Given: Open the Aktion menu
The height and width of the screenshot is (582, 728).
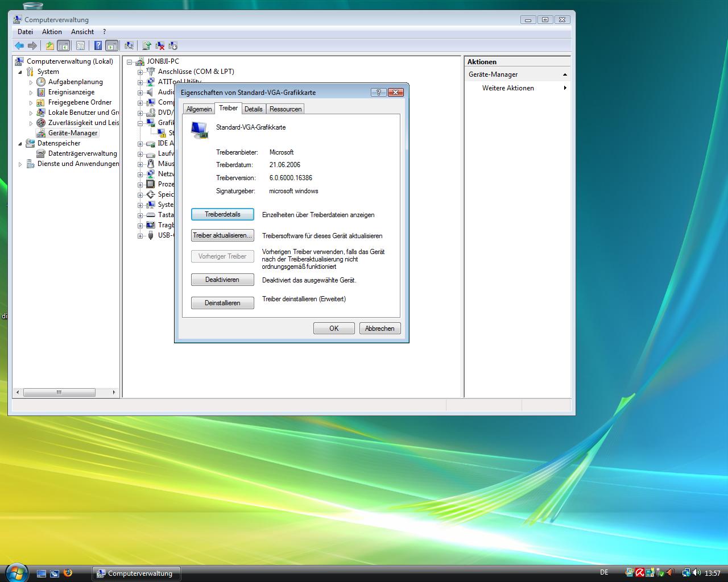Looking at the screenshot, I should 52,32.
